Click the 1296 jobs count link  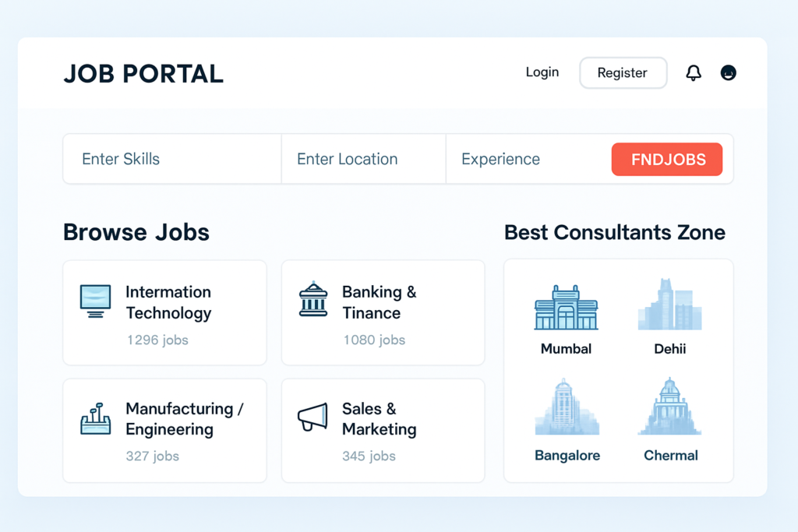(157, 340)
